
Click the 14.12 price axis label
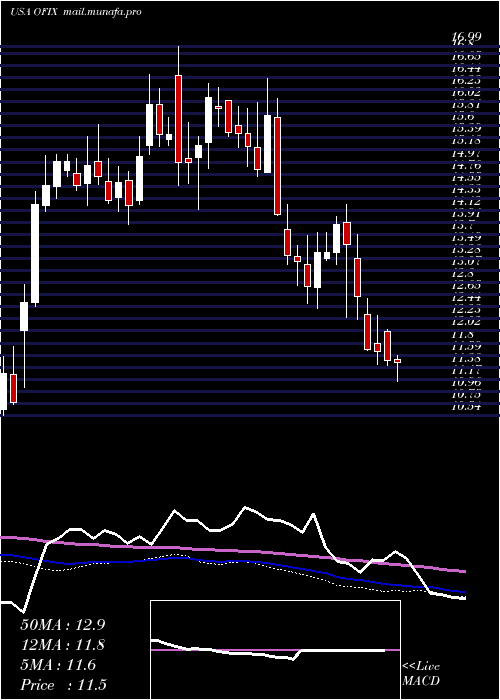click(x=466, y=202)
